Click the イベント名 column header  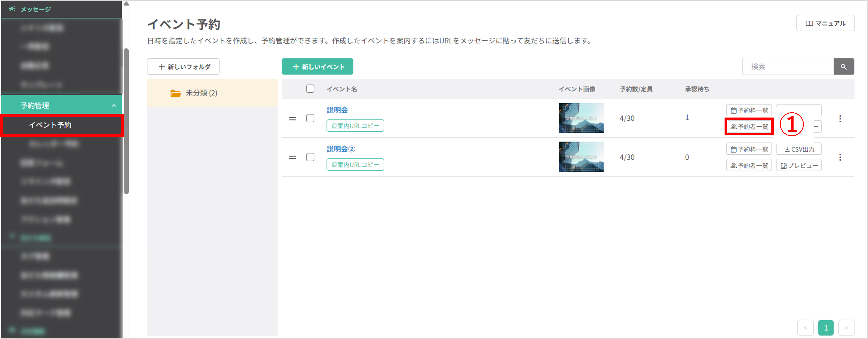click(342, 89)
